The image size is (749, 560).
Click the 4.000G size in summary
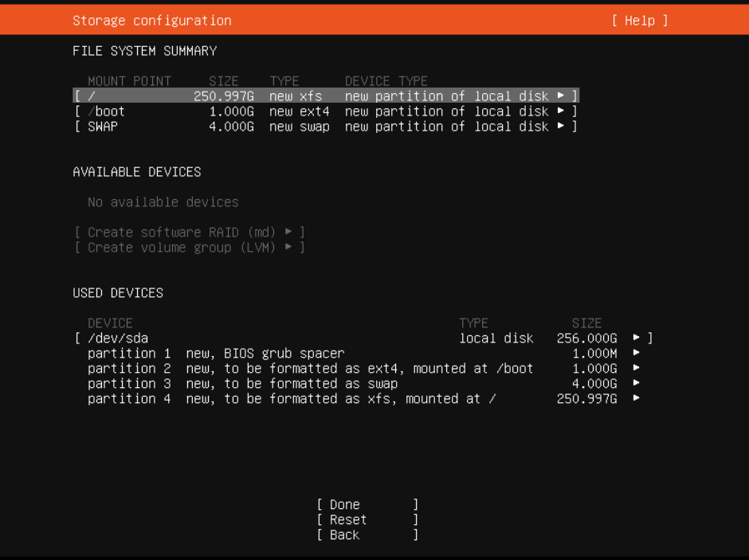pos(232,127)
